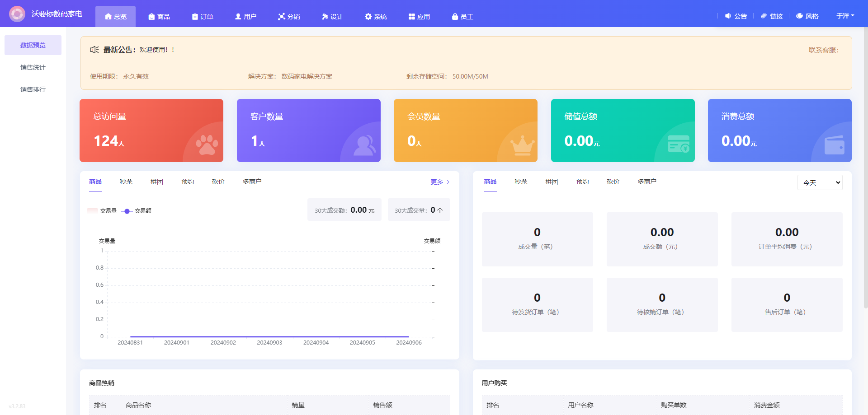Switch to 预约 tab in chart panel
Image resolution: width=868 pixels, height=415 pixels.
pyautogui.click(x=188, y=182)
